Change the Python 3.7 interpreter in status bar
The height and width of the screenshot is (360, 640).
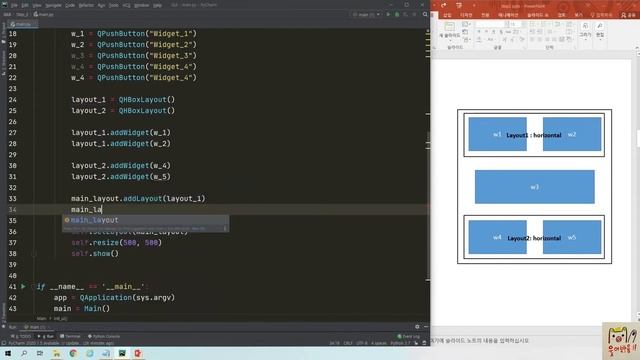click(x=400, y=343)
